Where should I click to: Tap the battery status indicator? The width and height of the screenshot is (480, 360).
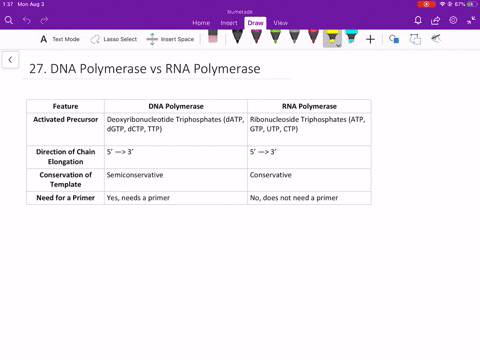pos(472,4)
